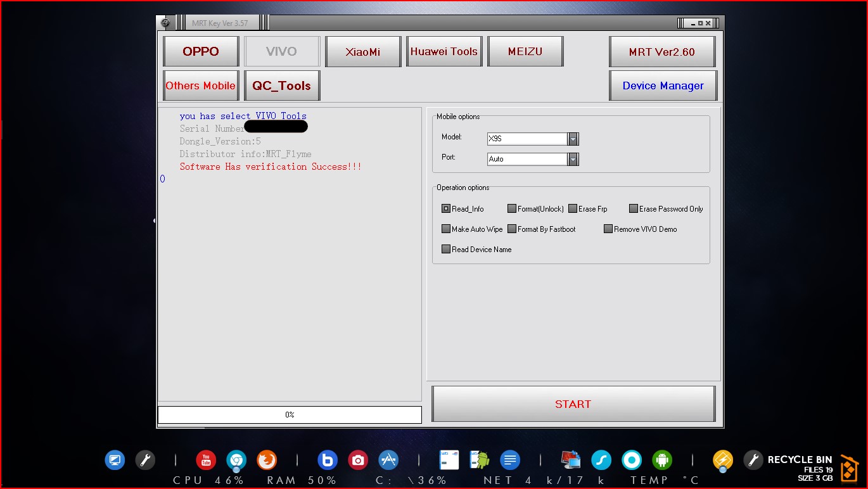Viewport: 868px width, 489px height.
Task: Open the Huawei Tools tab
Action: click(x=444, y=51)
